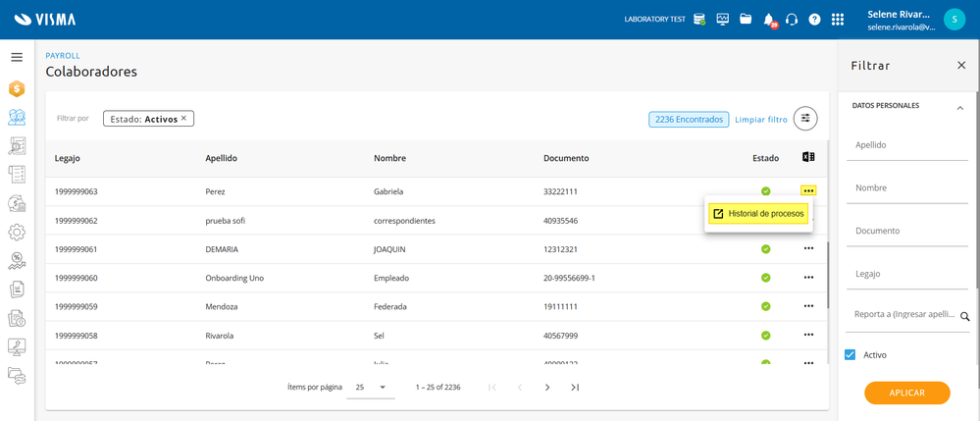This screenshot has height=421, width=980.
Task: Click the previous page arrow
Action: coord(520,388)
